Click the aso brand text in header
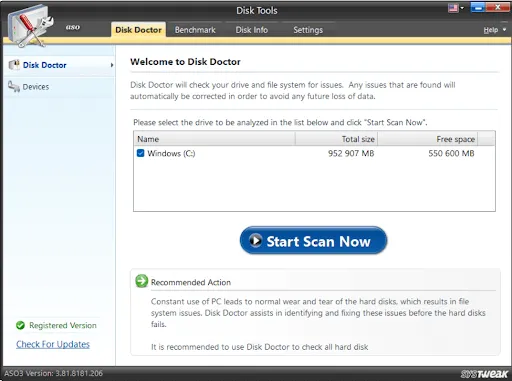Screen dimensions: 512x381 click(73, 27)
